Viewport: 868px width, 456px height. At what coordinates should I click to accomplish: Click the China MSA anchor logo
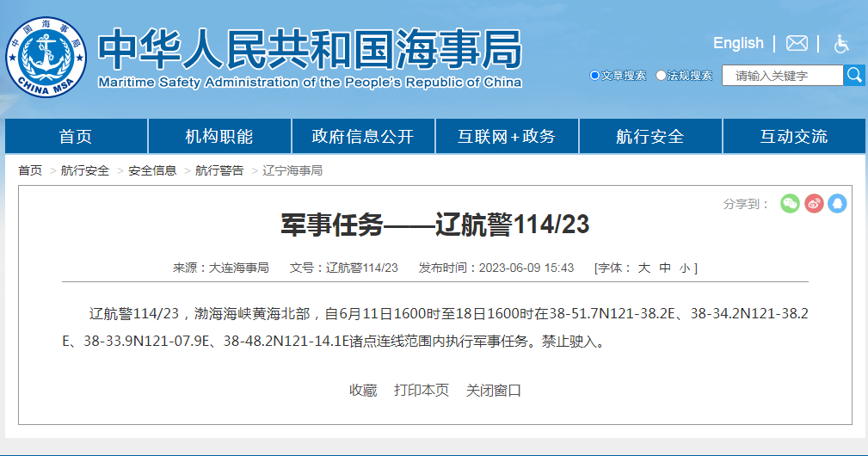tap(46, 57)
